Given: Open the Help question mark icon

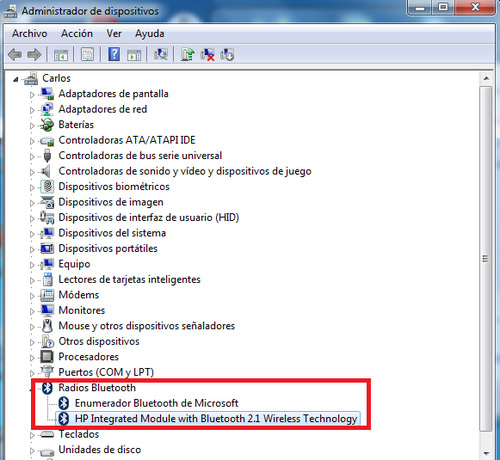Looking at the screenshot, I should 114,54.
